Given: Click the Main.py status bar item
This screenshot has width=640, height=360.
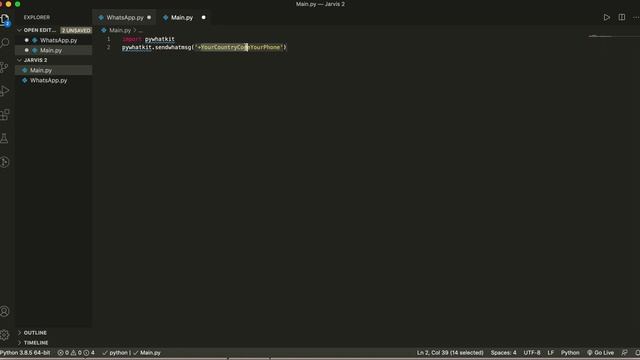Looking at the screenshot, I should 147,353.
